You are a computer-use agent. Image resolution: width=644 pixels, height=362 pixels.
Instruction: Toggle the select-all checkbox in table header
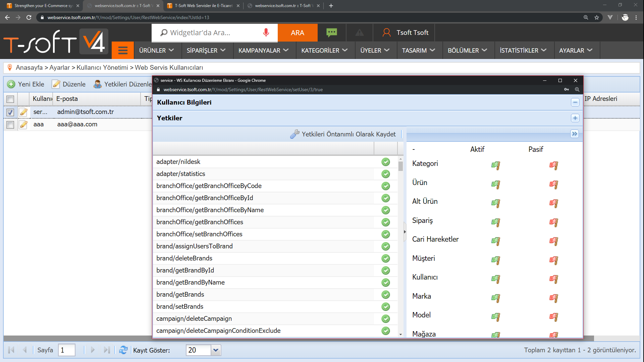tap(10, 99)
